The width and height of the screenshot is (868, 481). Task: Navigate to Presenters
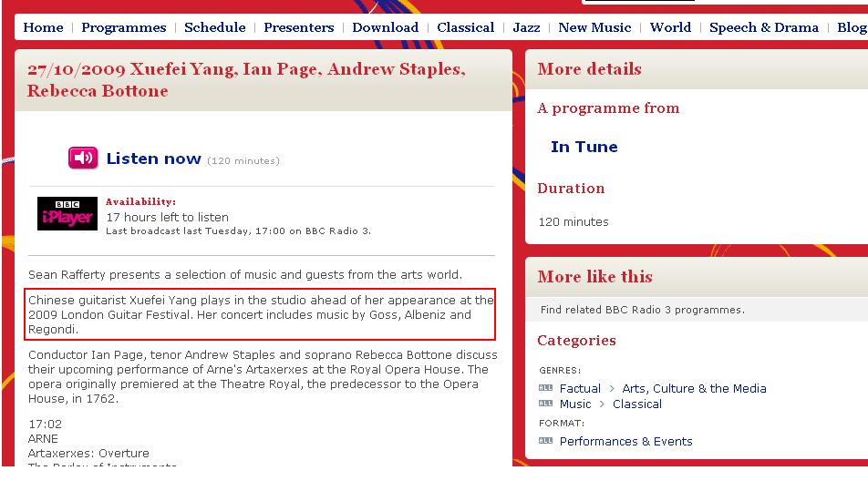click(299, 27)
